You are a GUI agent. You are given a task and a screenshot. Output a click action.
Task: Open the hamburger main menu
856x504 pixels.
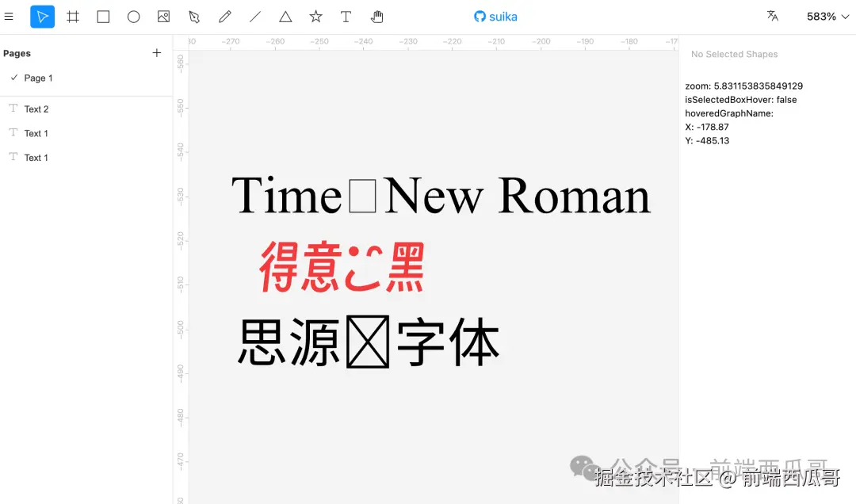(x=9, y=17)
